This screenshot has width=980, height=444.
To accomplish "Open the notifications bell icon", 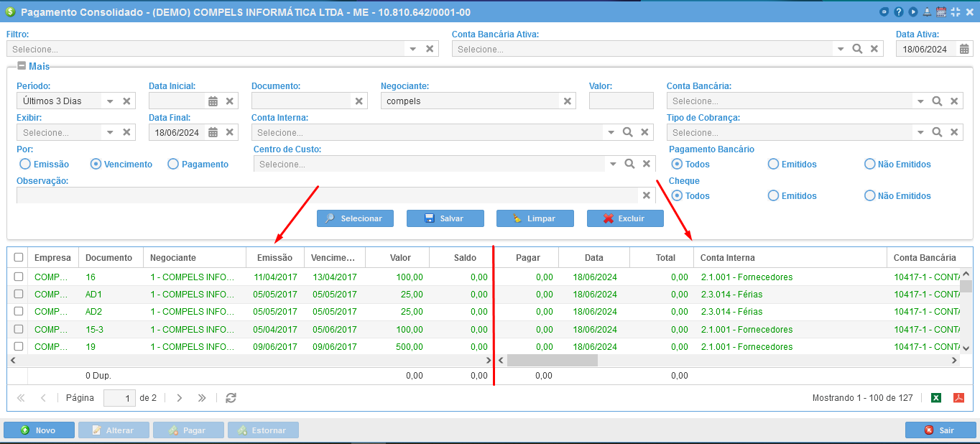I will click(927, 11).
